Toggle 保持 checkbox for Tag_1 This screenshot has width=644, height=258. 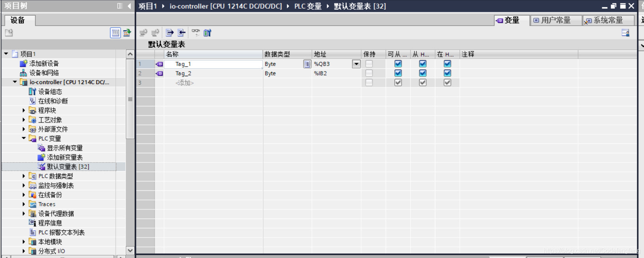tap(369, 64)
